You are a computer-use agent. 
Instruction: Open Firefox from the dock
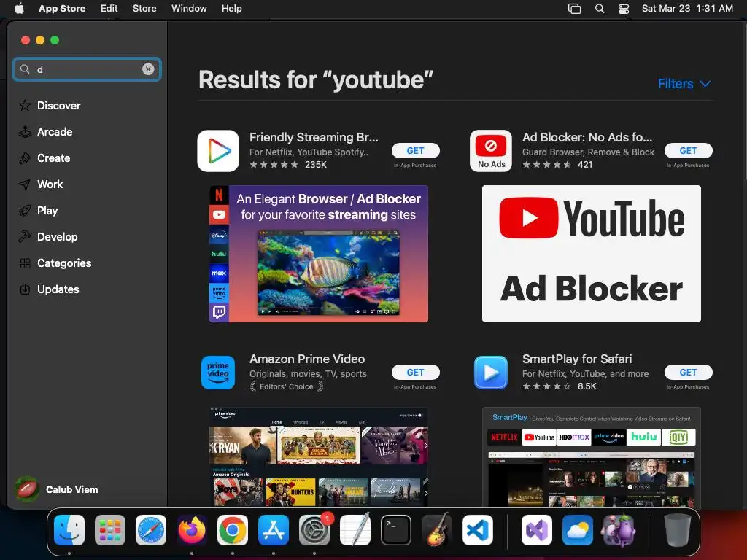tap(192, 530)
